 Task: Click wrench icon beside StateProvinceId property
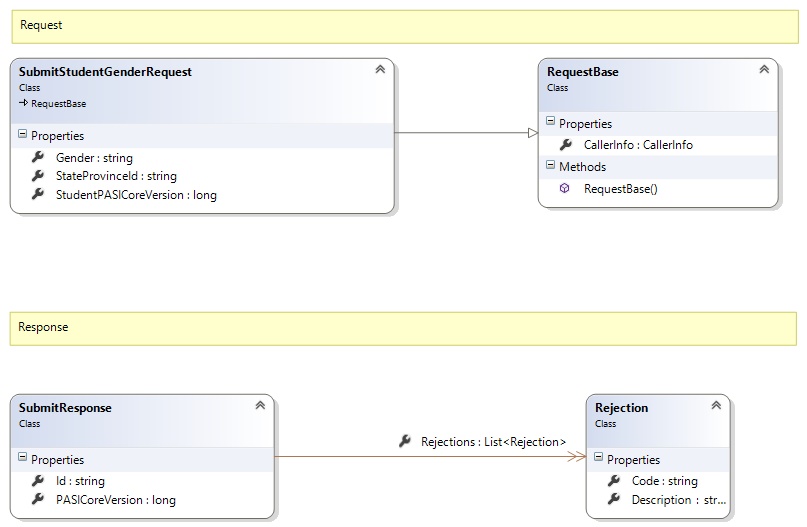(x=38, y=176)
